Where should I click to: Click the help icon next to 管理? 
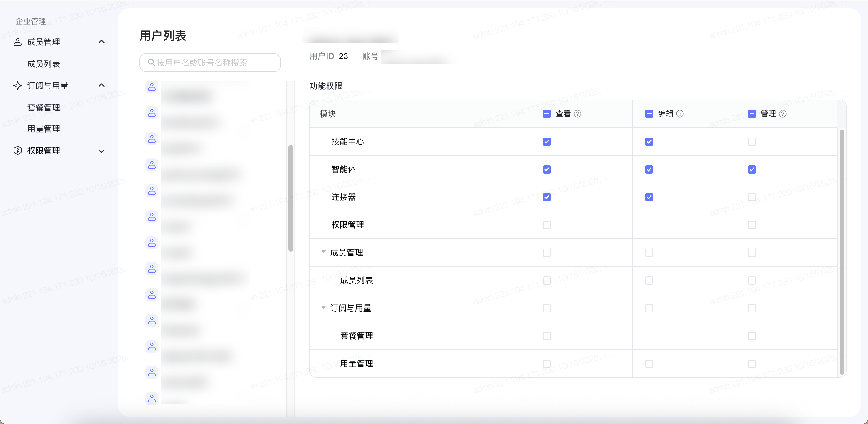tap(783, 114)
